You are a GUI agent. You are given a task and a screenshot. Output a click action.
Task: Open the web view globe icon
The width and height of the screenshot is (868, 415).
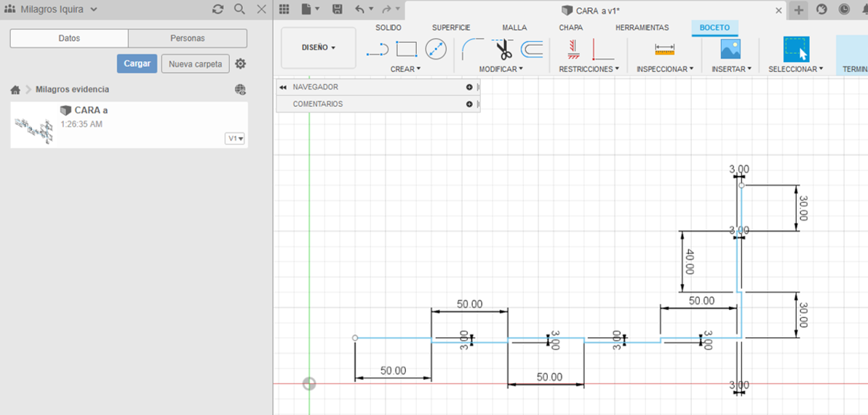(240, 90)
